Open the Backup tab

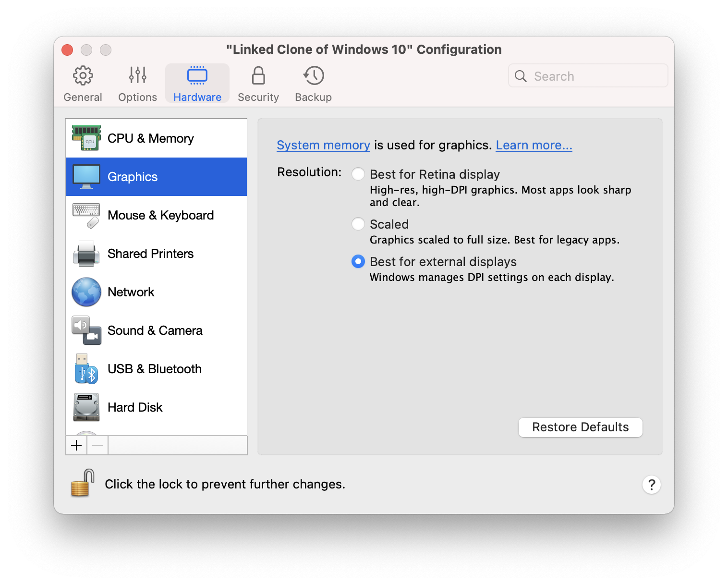(313, 84)
